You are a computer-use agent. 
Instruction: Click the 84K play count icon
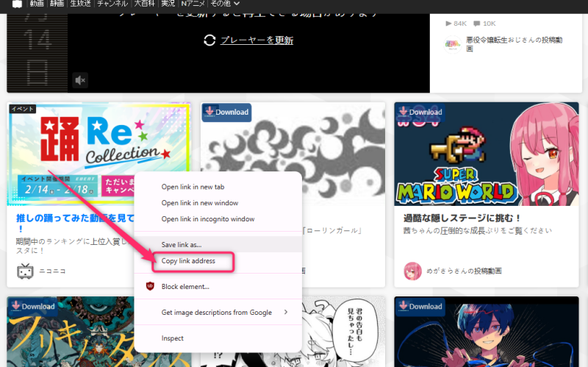pyautogui.click(x=448, y=24)
